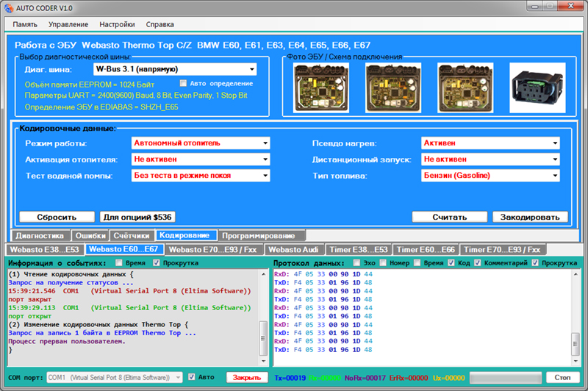Expand the Активация отопителя dropdown

[265, 159]
